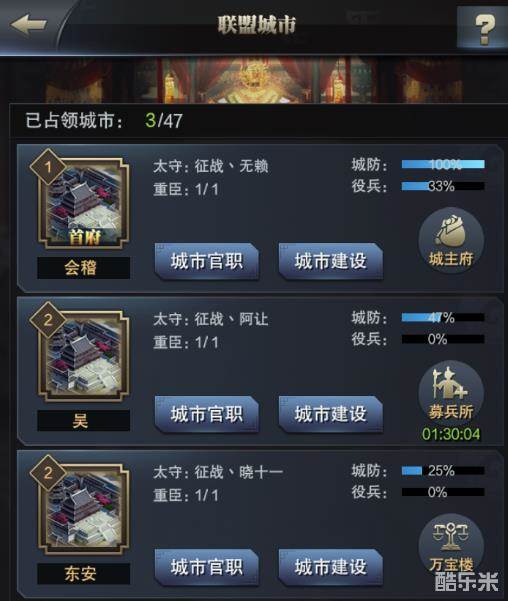Open 城市官职 for 东安
508x601 pixels.
click(207, 567)
